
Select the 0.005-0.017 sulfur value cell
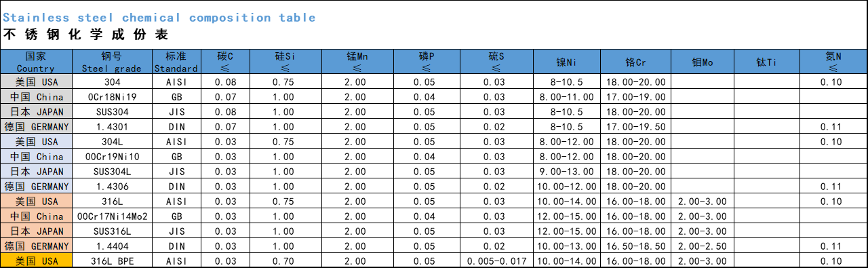coord(497,261)
